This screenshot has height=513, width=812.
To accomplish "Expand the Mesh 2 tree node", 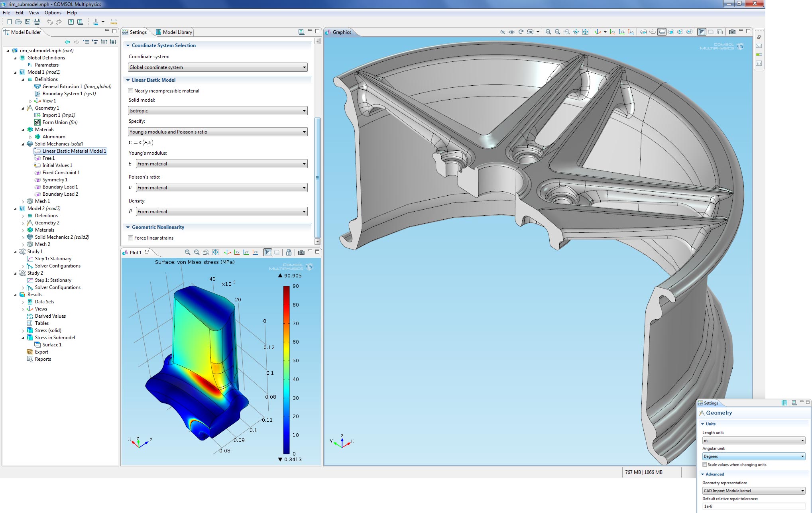I will [x=23, y=244].
